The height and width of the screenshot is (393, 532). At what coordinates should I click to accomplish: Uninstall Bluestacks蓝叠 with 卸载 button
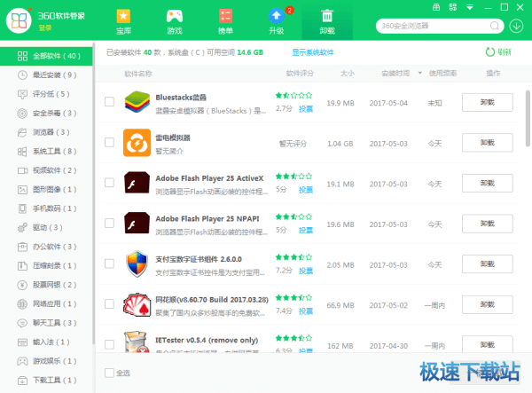[487, 102]
